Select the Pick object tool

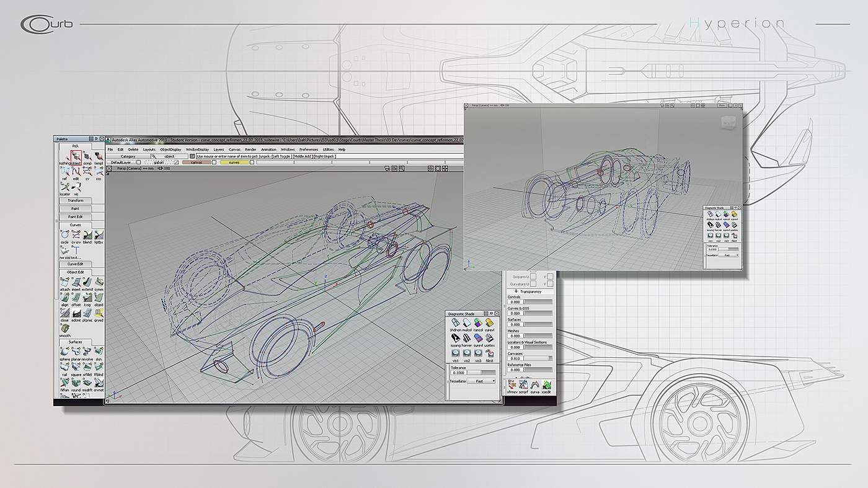click(76, 156)
